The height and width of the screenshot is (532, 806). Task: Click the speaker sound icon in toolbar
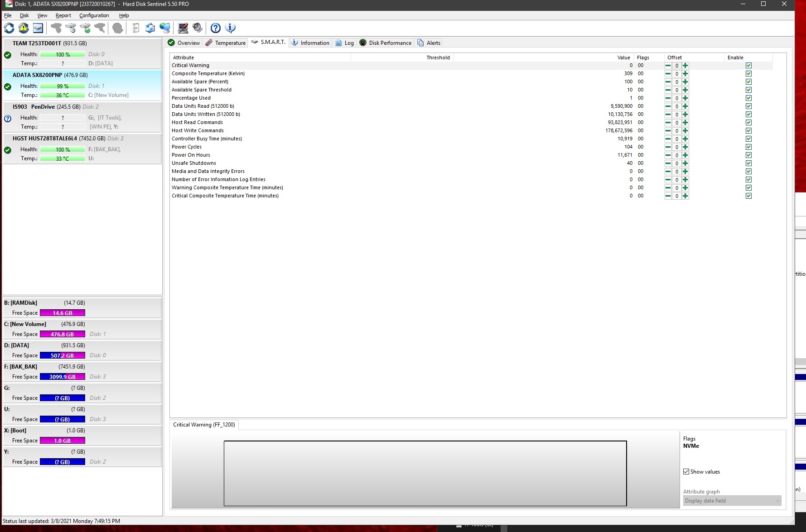[x=198, y=28]
